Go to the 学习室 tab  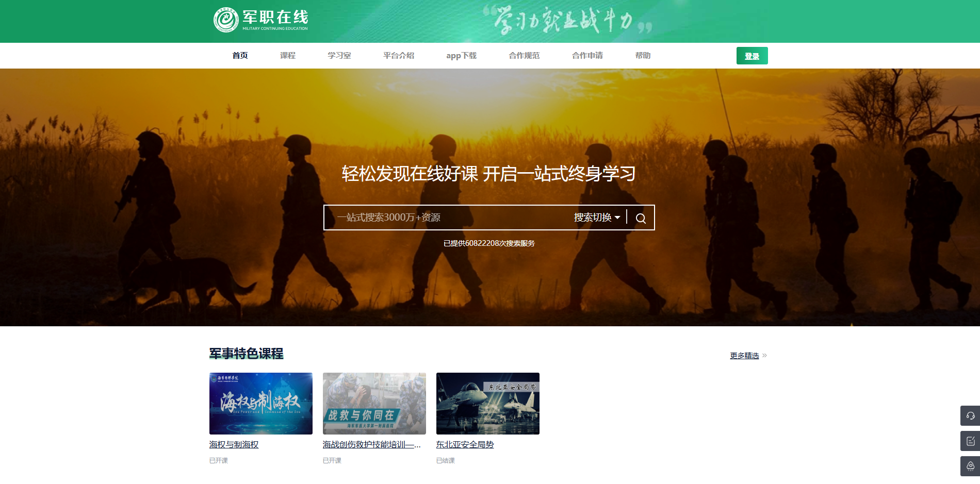(x=339, y=55)
